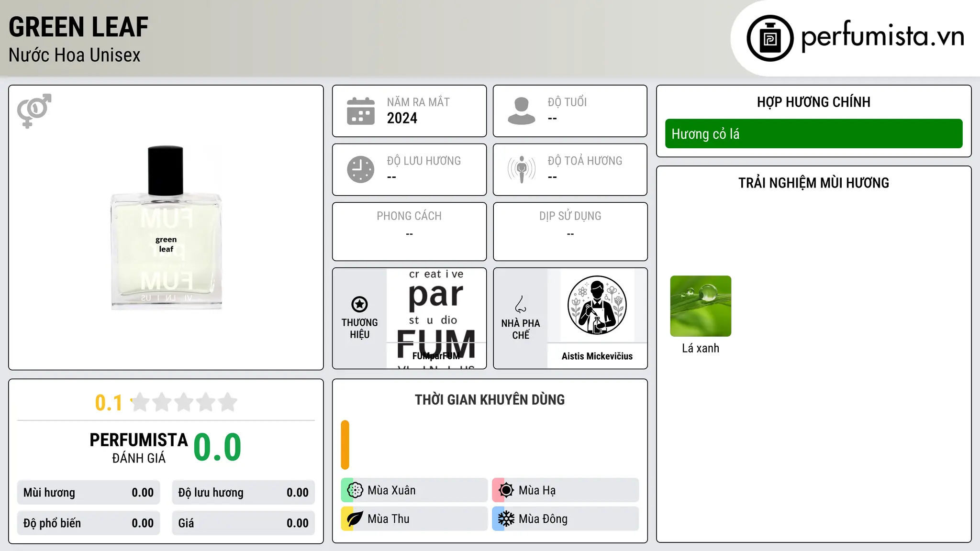Select the Hương cỏ lá accord bar
Screen dimensions: 980x551
point(813,133)
